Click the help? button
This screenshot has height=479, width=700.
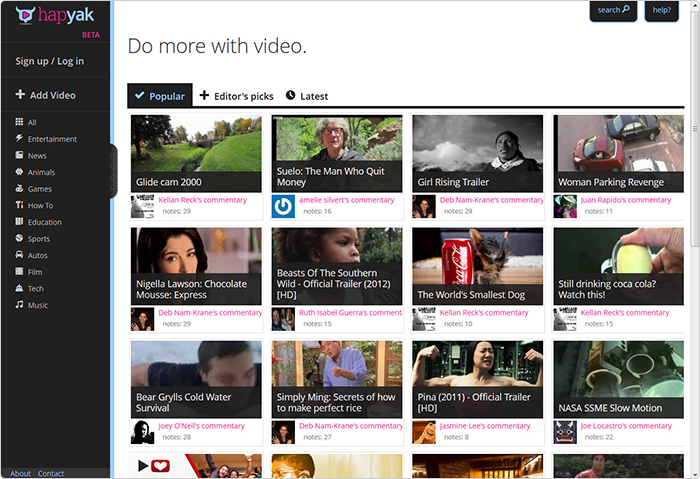pos(662,10)
